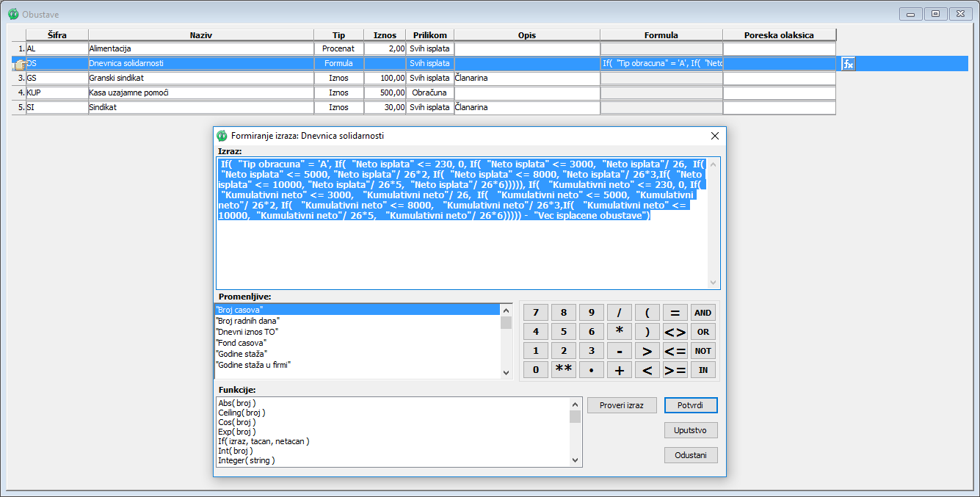
Task: Select the Kasa uzajamne pomoći row
Action: coord(200,92)
